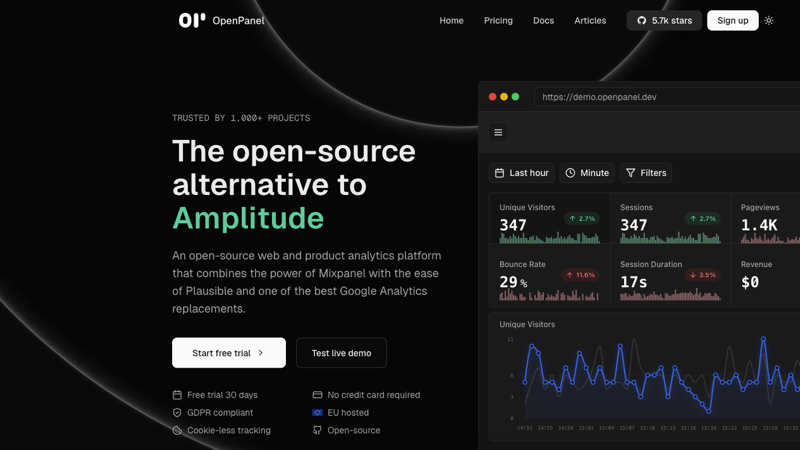Click the 15:01 label on chart axis
The width and height of the screenshot is (800, 450).
[586, 428]
